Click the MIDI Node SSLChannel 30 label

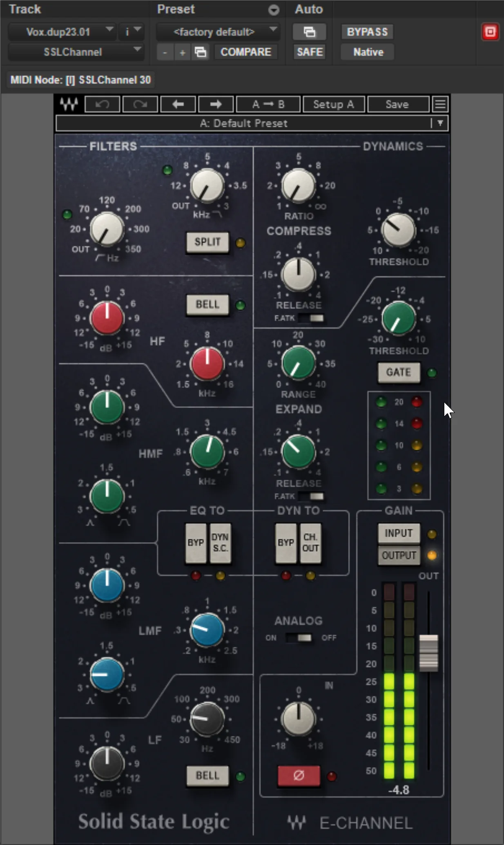[x=80, y=80]
